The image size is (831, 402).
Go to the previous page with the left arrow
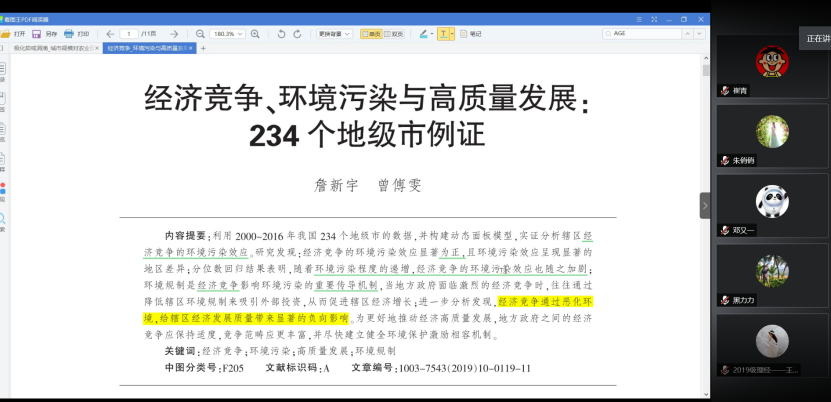coord(110,34)
